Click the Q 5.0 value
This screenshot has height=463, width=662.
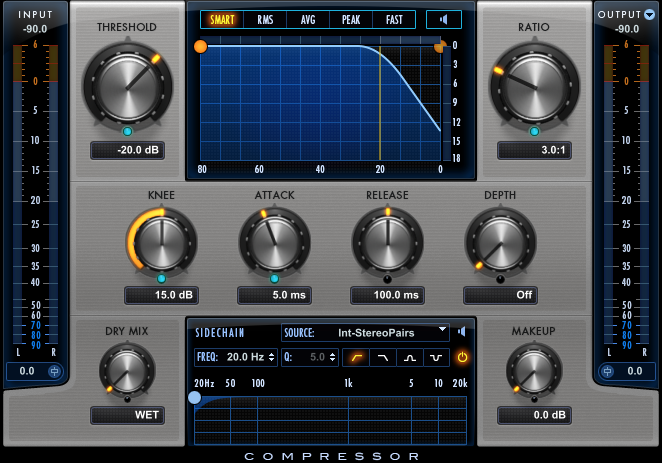(317, 357)
